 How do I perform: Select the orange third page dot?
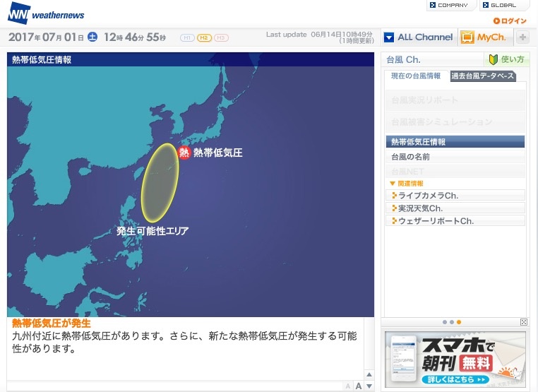(x=459, y=322)
